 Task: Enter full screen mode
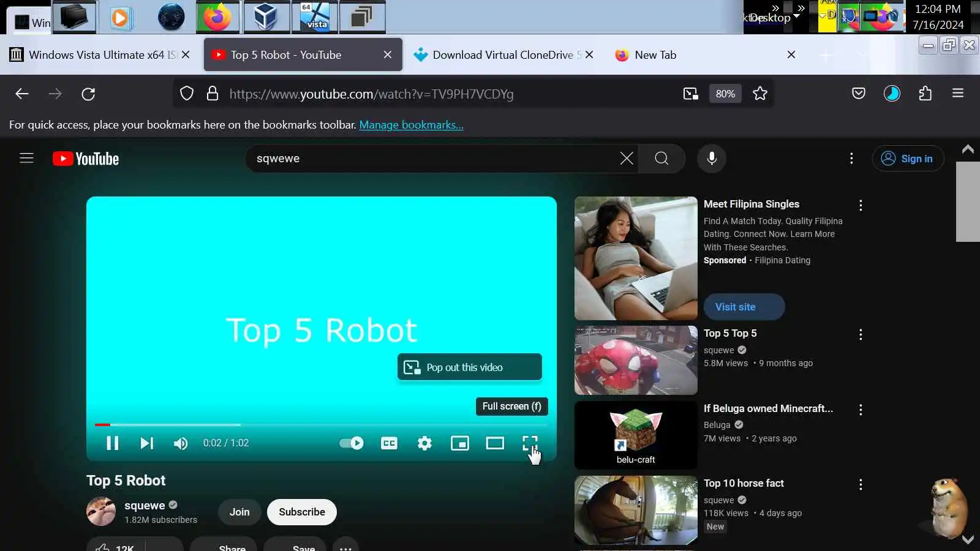(530, 443)
